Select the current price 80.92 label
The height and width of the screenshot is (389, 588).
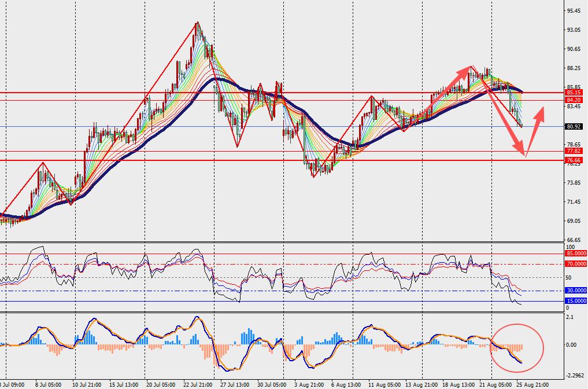tap(574, 127)
